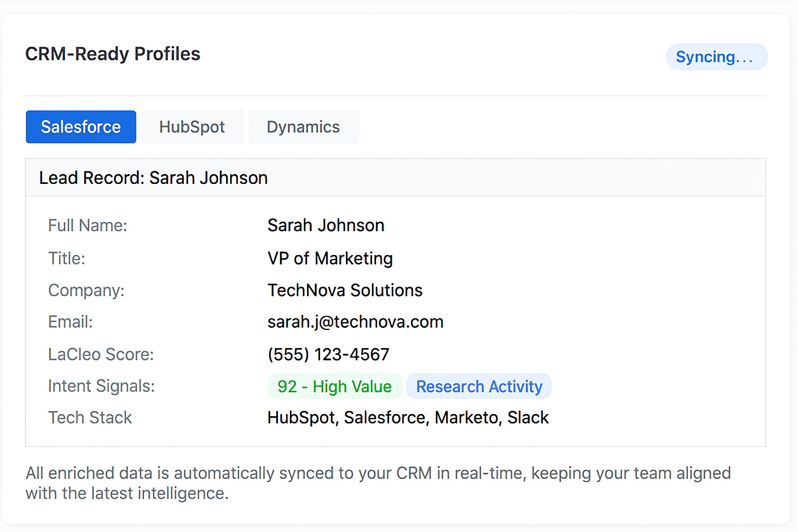Screen dimensions: 798x532
Task: Switch to the Dynamics tab
Action: 303,126
